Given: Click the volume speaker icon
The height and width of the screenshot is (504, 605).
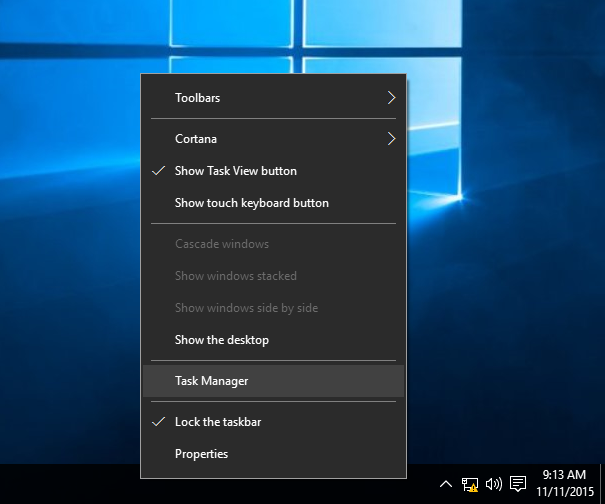Looking at the screenshot, I should pyautogui.click(x=493, y=485).
